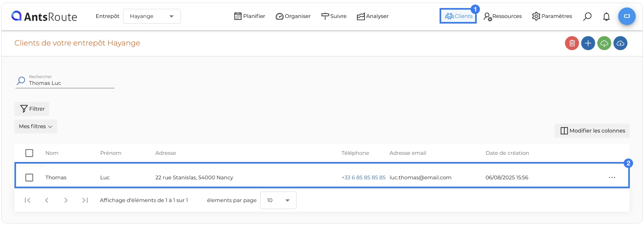644x226 pixels.
Task: Open the CJ user avatar
Action: coord(627,16)
